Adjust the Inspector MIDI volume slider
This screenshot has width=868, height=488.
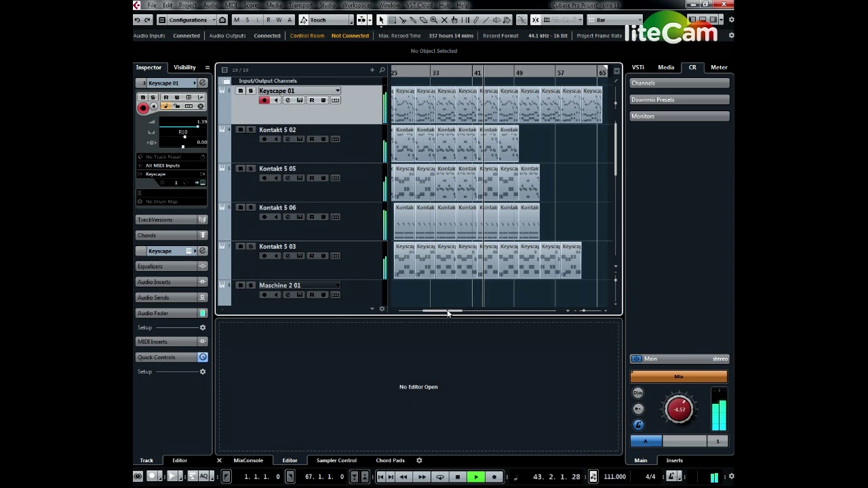click(182, 126)
